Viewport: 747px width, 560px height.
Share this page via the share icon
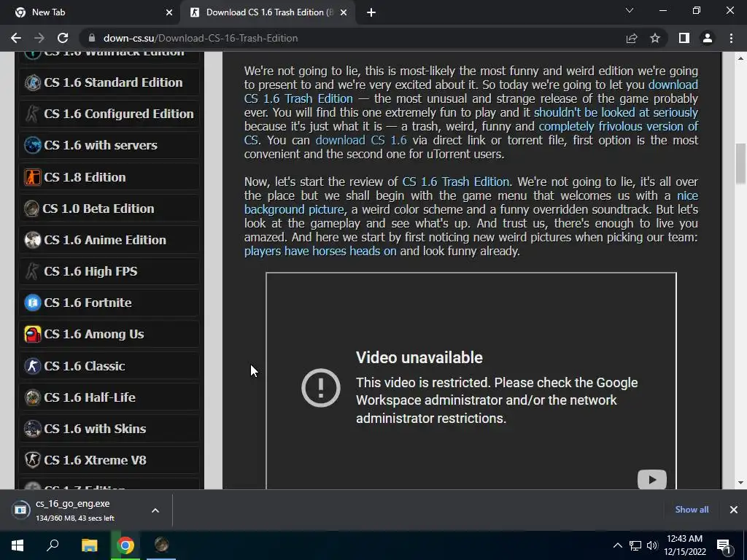[x=632, y=38]
